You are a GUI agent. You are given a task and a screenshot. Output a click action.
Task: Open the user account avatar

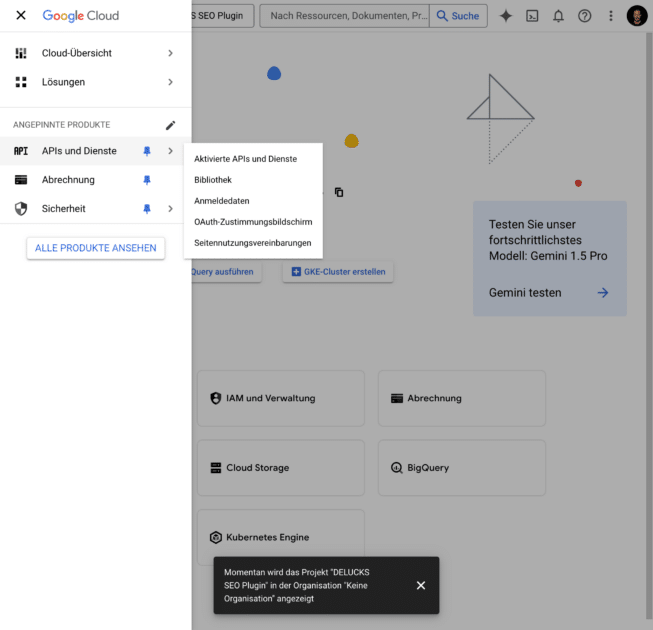pos(637,16)
